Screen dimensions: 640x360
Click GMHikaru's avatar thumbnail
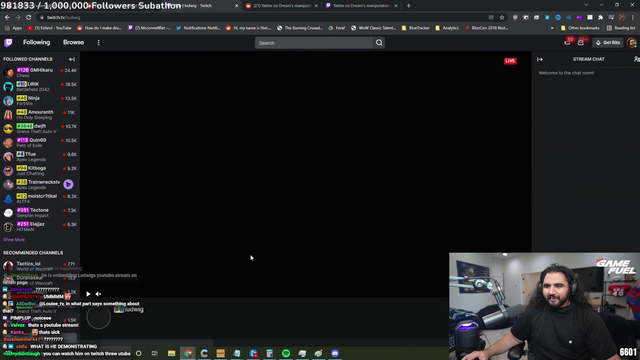coord(8,73)
